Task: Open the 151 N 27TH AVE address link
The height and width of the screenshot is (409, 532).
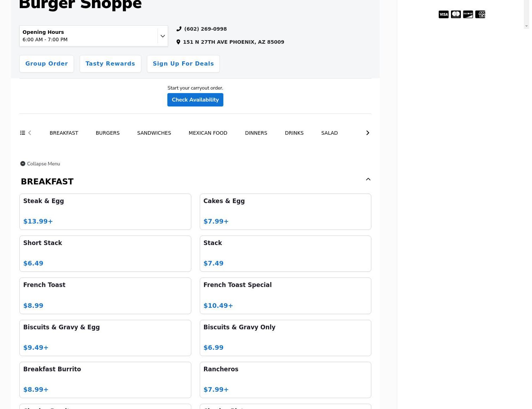Action: [234, 42]
